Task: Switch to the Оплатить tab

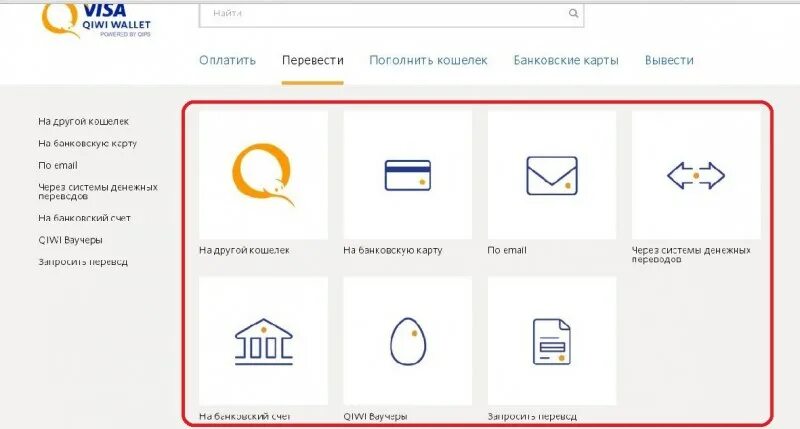Action: click(x=227, y=60)
